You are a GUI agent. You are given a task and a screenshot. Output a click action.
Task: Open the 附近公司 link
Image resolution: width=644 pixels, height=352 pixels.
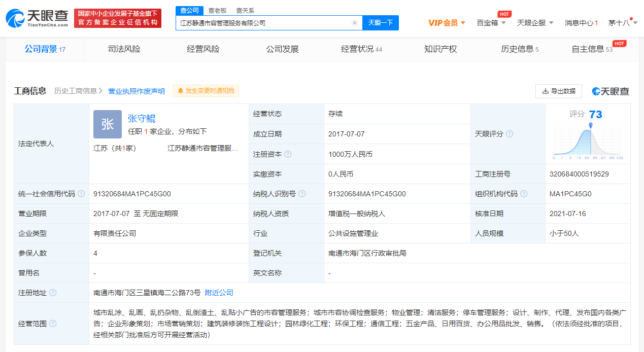click(x=219, y=293)
